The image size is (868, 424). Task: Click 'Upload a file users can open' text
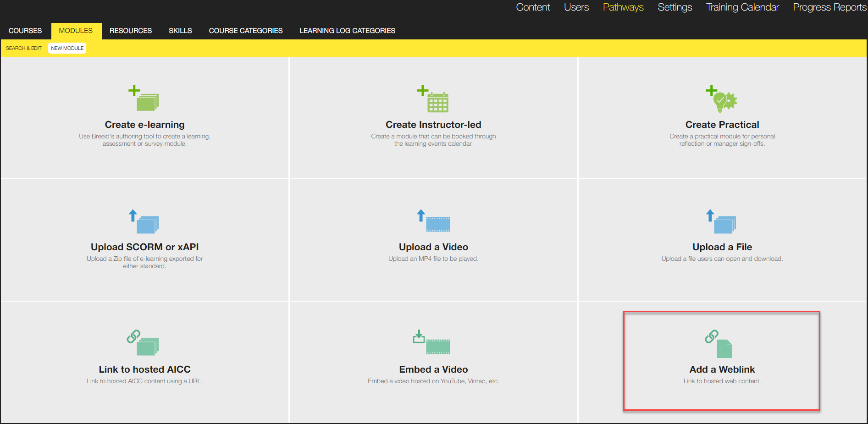point(722,259)
